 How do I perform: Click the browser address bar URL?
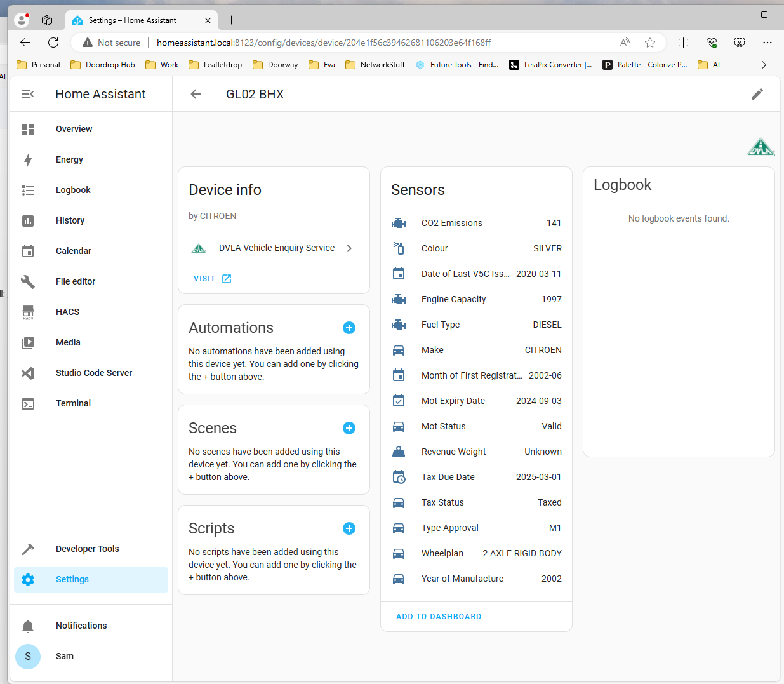pyautogui.click(x=324, y=43)
